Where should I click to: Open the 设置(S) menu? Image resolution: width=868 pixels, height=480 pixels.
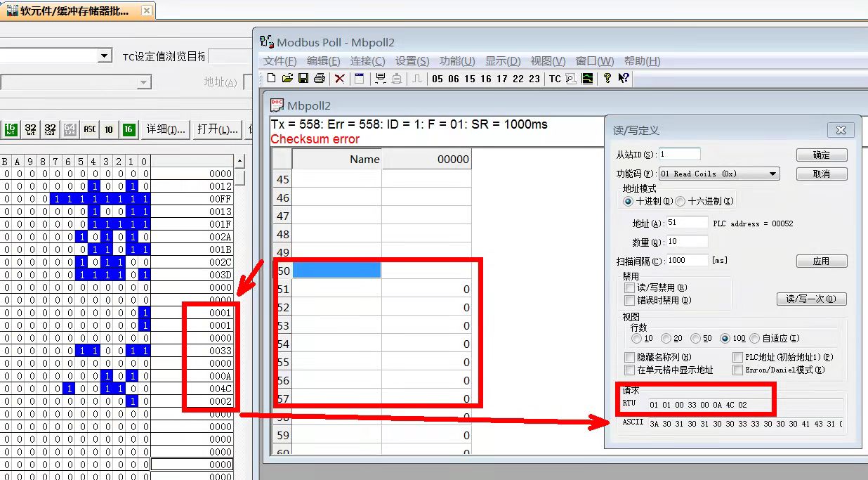(x=412, y=61)
